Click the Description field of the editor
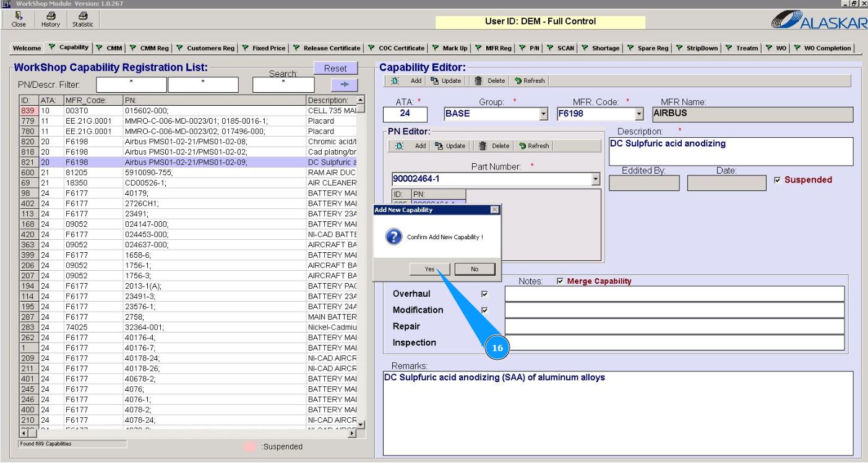 click(731, 151)
